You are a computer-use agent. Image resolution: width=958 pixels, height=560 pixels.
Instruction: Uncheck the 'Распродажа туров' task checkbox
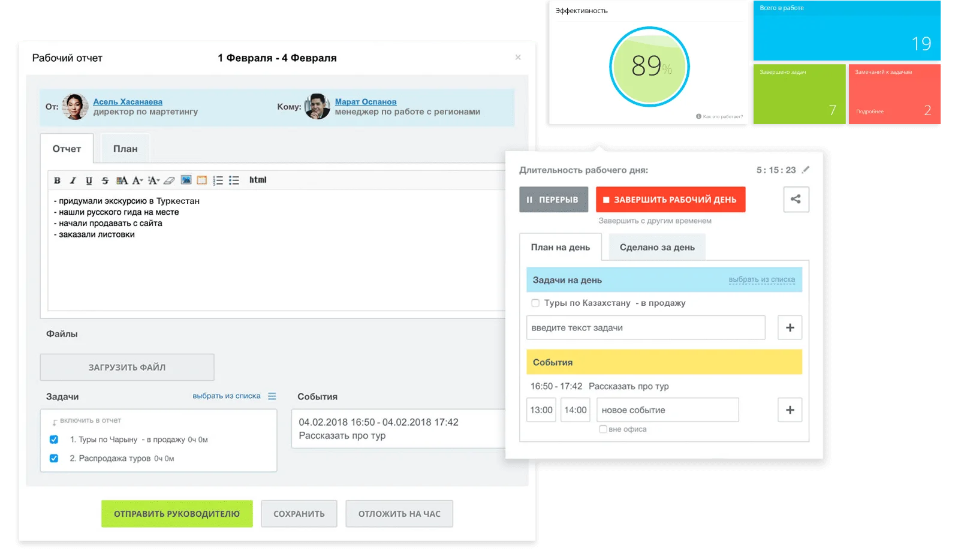(x=54, y=459)
